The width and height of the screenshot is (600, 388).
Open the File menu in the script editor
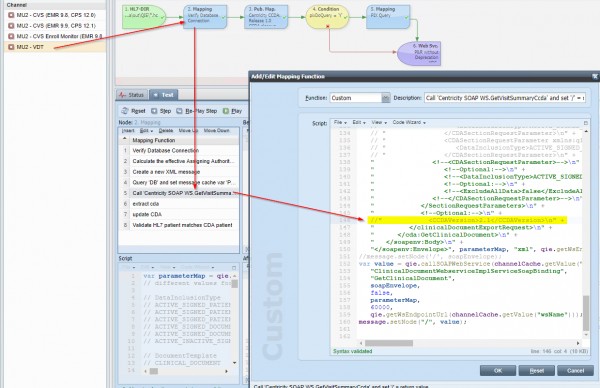click(x=340, y=122)
